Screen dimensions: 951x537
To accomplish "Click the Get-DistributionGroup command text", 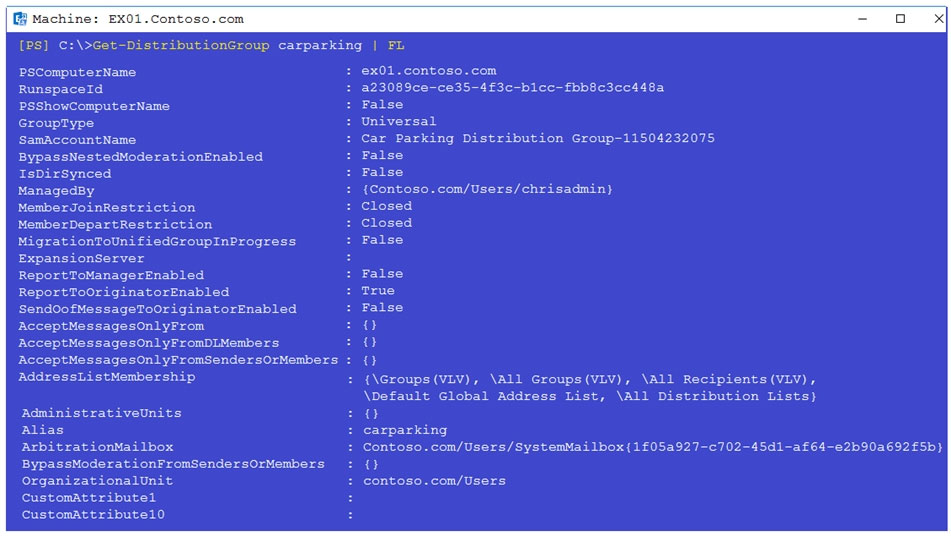I will 181,46.
